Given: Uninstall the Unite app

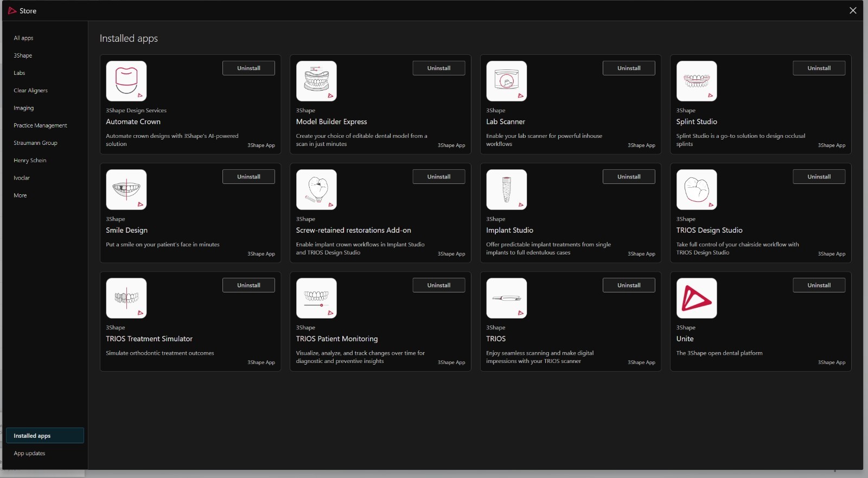Looking at the screenshot, I should (819, 285).
